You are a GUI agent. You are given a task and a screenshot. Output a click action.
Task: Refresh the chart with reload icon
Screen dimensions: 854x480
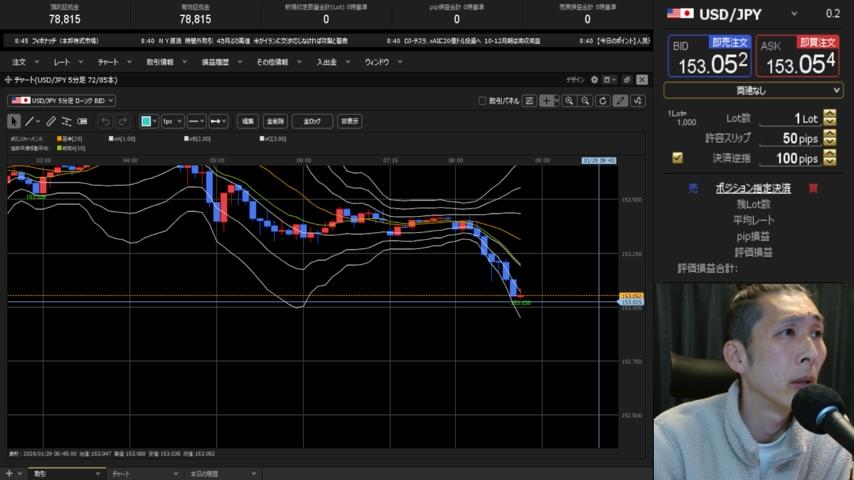tap(602, 101)
